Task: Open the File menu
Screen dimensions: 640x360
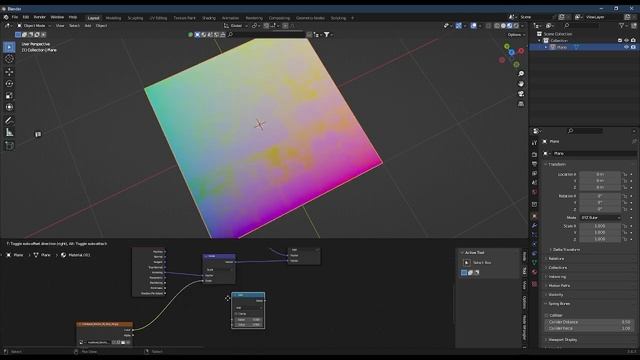Action: click(x=15, y=17)
